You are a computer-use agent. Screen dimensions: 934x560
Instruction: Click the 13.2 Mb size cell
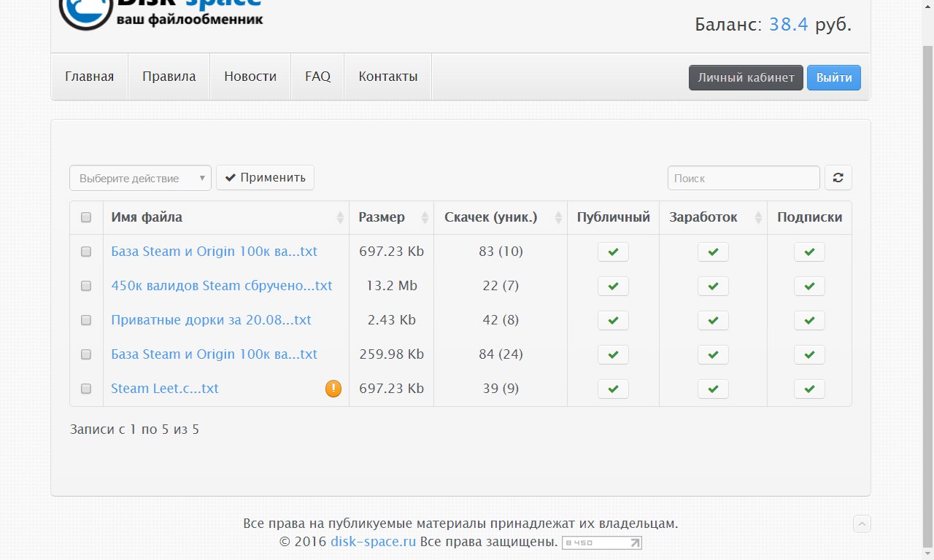tap(392, 286)
